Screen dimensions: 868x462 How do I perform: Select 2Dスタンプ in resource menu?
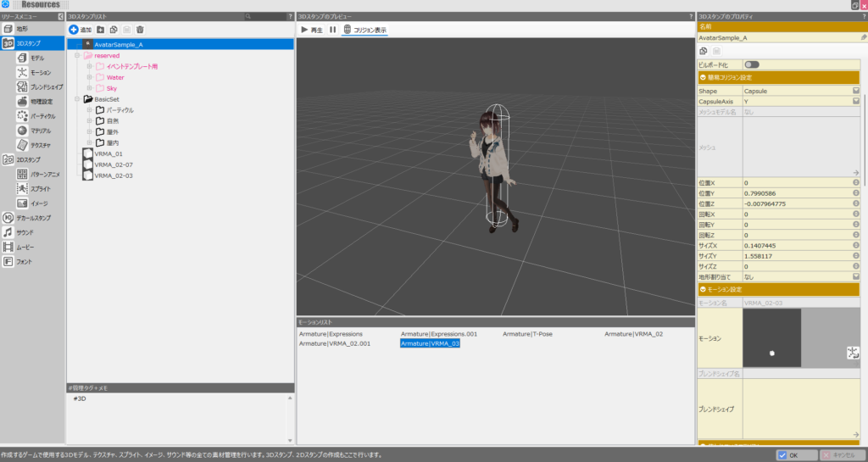pyautogui.click(x=28, y=159)
